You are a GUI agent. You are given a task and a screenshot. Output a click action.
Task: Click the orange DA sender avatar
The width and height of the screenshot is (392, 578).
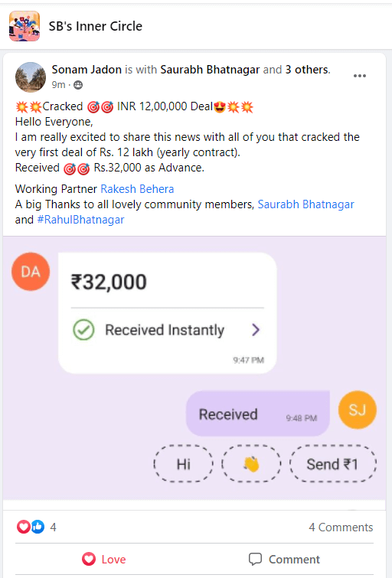point(31,271)
